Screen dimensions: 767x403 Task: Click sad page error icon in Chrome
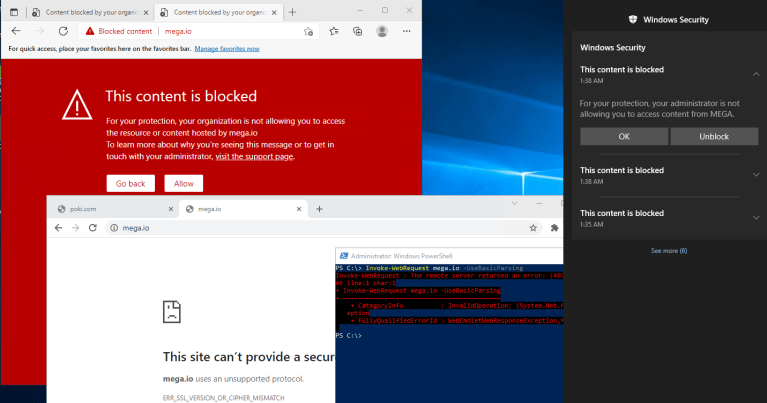pos(172,312)
